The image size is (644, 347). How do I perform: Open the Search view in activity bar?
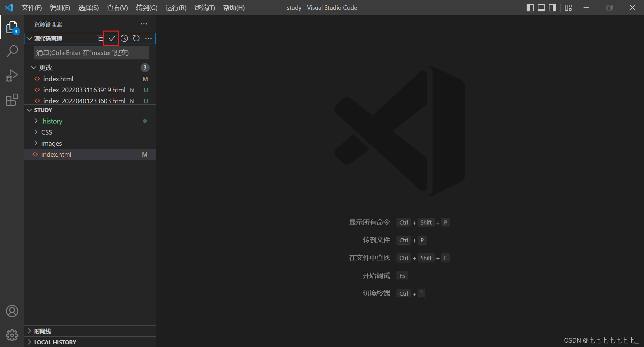[x=12, y=52]
